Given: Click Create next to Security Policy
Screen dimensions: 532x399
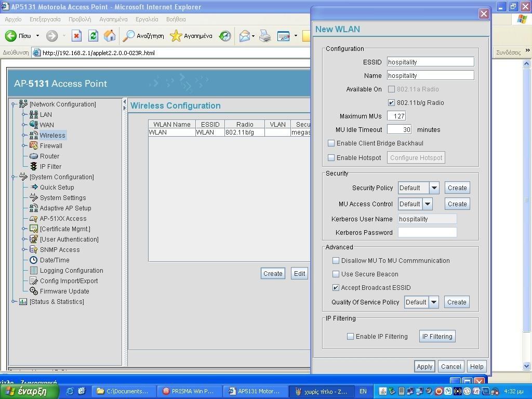Looking at the screenshot, I should pos(457,188).
